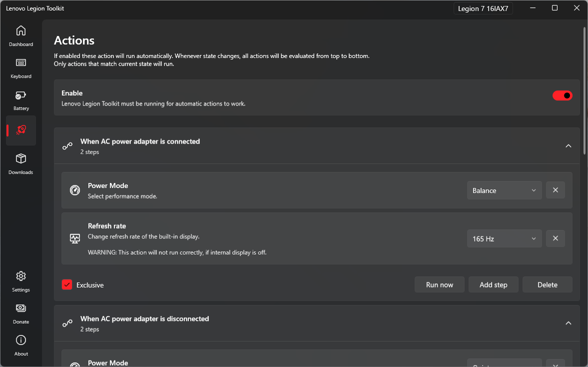The image size is (588, 367).
Task: Go to the Battery page
Action: click(21, 100)
